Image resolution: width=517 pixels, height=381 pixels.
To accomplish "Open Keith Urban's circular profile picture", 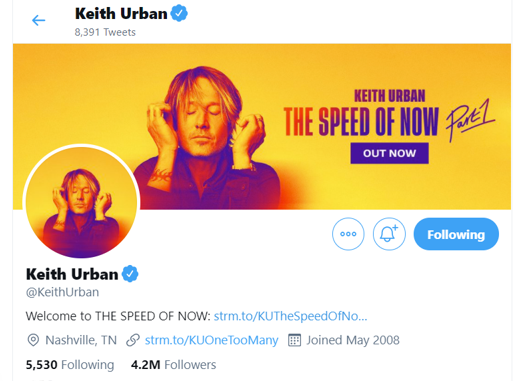I will (81, 202).
